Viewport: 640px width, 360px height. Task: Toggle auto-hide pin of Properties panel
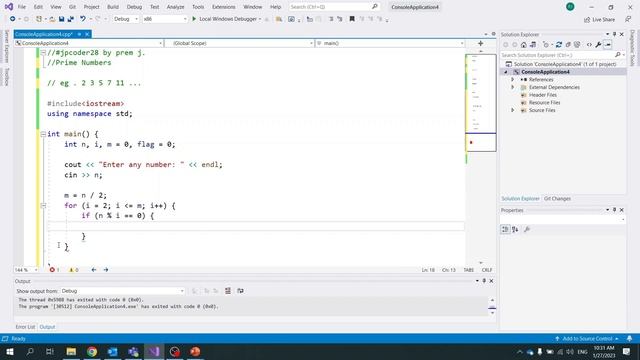coord(614,210)
